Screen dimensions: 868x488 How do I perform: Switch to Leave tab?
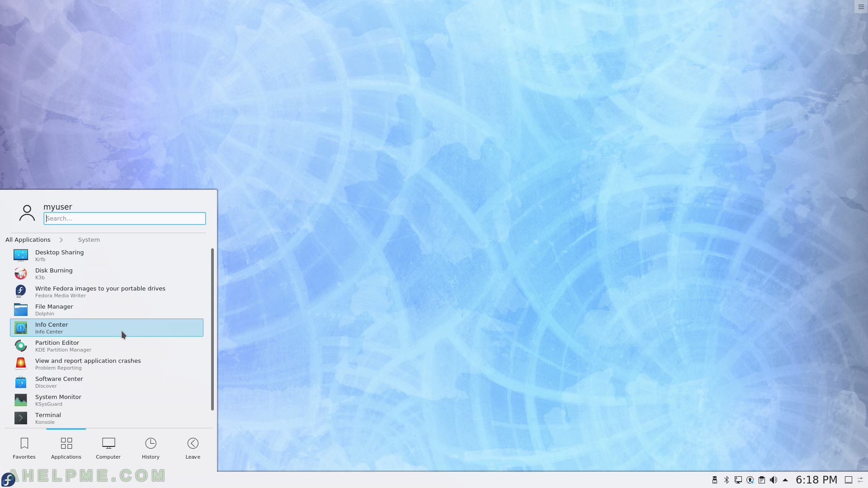pyautogui.click(x=193, y=448)
